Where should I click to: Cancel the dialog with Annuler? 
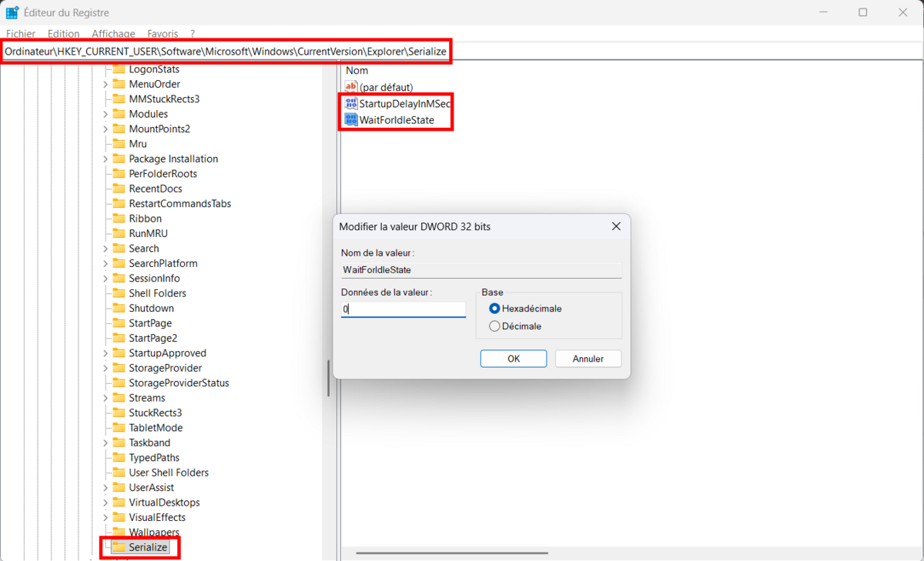tap(588, 359)
